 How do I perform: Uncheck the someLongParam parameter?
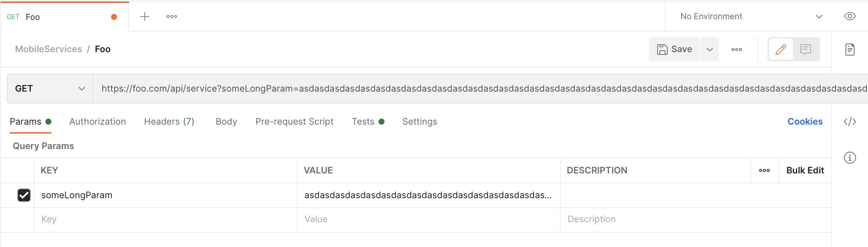(x=24, y=195)
